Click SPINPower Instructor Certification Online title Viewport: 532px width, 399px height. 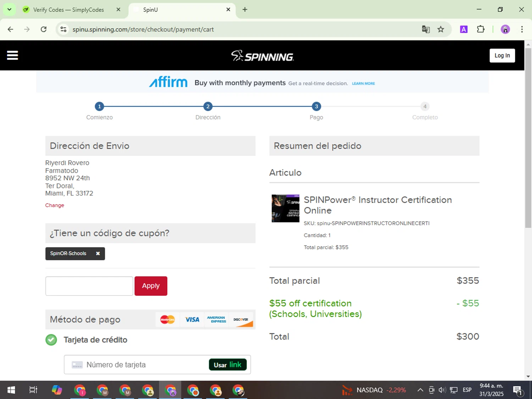coord(378,205)
